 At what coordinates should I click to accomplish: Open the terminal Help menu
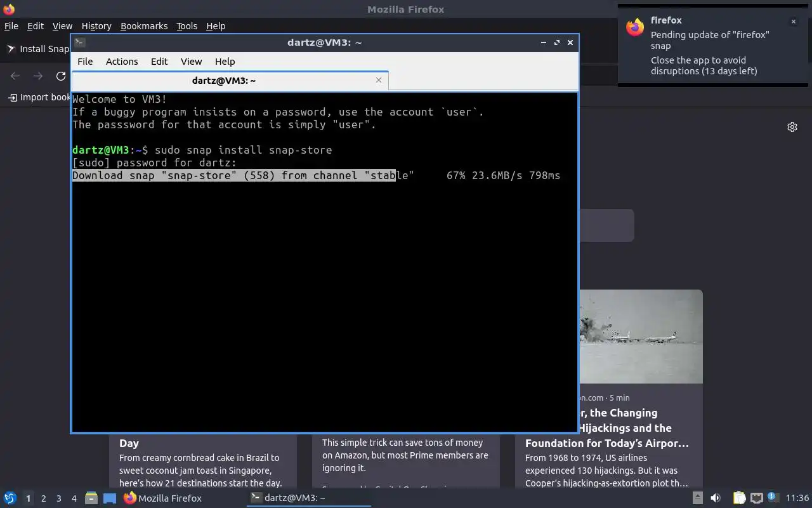[x=225, y=62]
